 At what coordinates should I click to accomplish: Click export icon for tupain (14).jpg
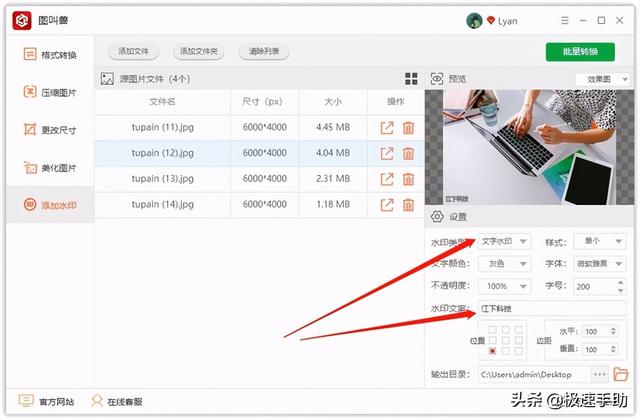click(x=387, y=206)
